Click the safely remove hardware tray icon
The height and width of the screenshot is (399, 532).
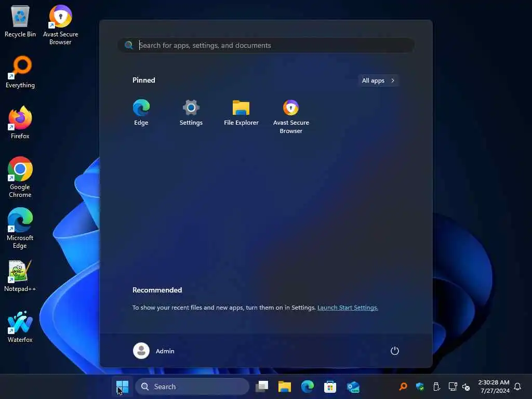(x=436, y=387)
